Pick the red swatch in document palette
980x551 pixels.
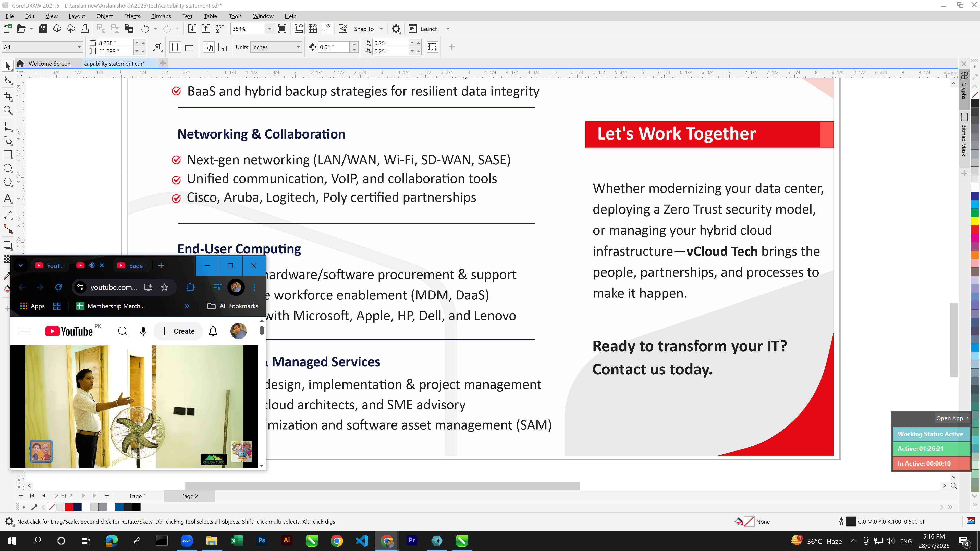(69, 507)
